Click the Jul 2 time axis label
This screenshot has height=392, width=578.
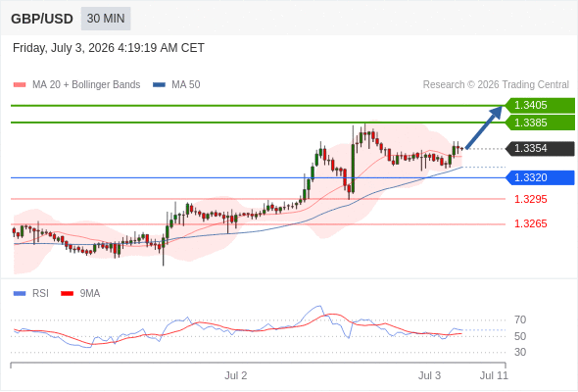tap(236, 375)
